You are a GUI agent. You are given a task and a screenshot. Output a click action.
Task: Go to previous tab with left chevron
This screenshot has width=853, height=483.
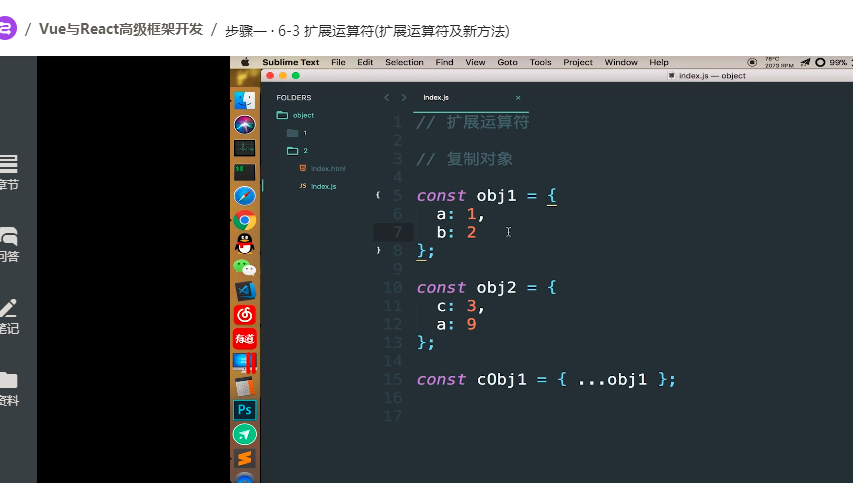click(x=387, y=98)
